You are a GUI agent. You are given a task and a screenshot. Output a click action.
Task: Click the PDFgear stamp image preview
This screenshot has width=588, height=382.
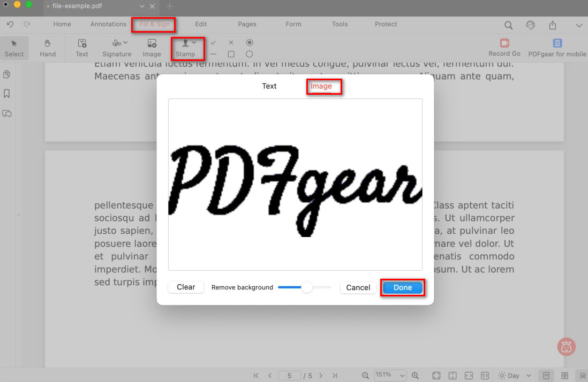coord(295,185)
